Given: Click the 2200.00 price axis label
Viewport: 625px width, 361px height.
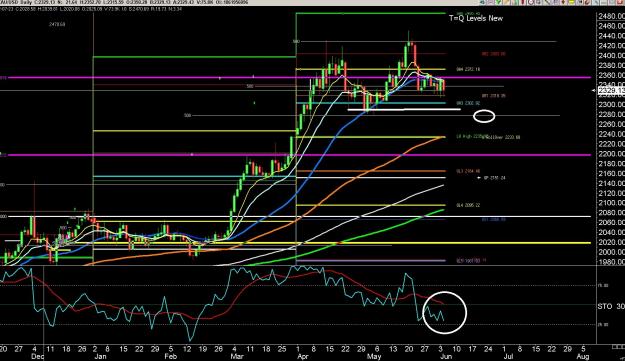Looking at the screenshot, I should [612, 154].
